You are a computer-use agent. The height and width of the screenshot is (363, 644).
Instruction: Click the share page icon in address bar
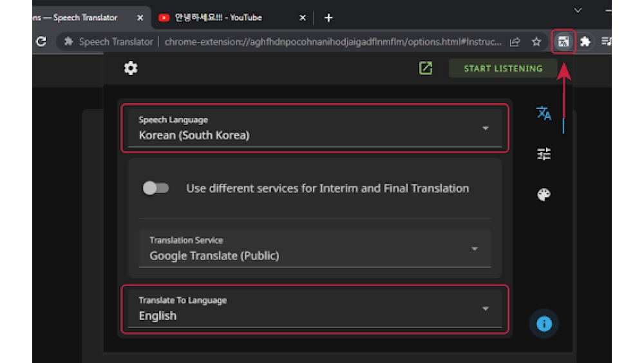click(x=515, y=41)
